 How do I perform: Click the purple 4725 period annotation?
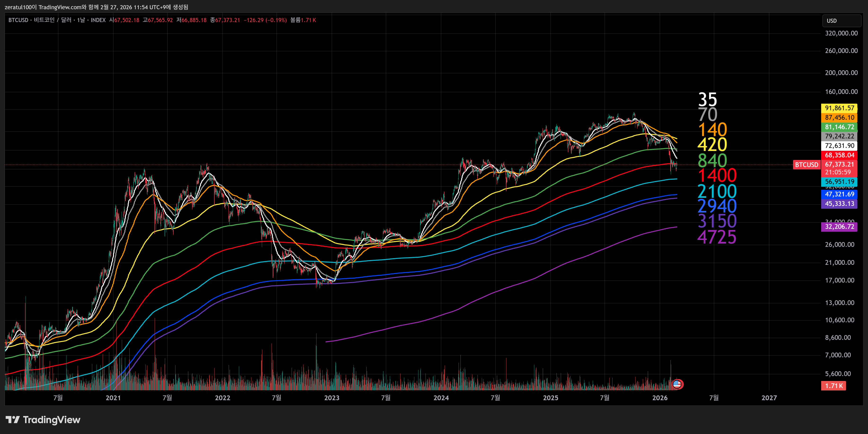[717, 237]
